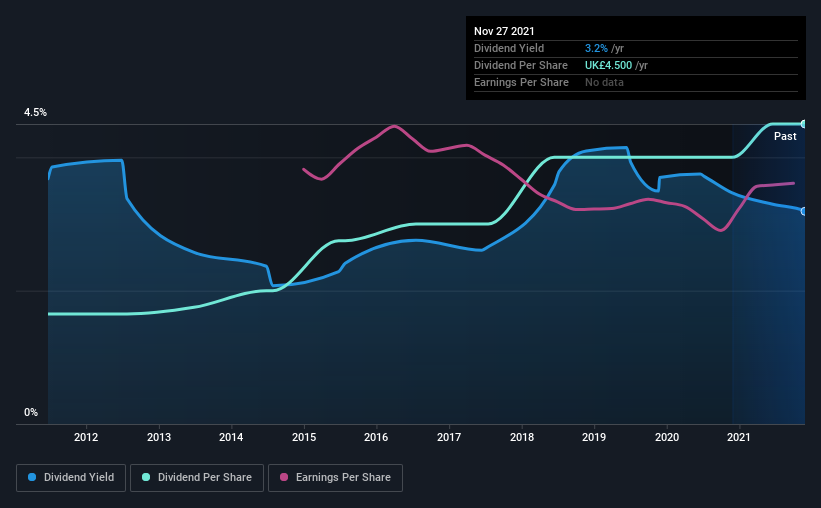Viewport: 821px width, 508px height.
Task: Click the Past label on chart
Action: [785, 136]
